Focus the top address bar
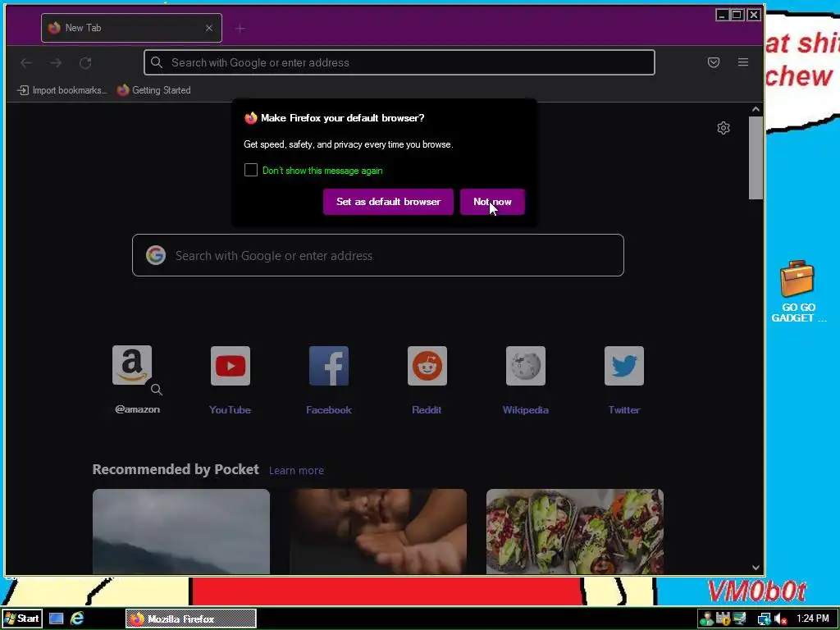The image size is (840, 630). [x=399, y=62]
